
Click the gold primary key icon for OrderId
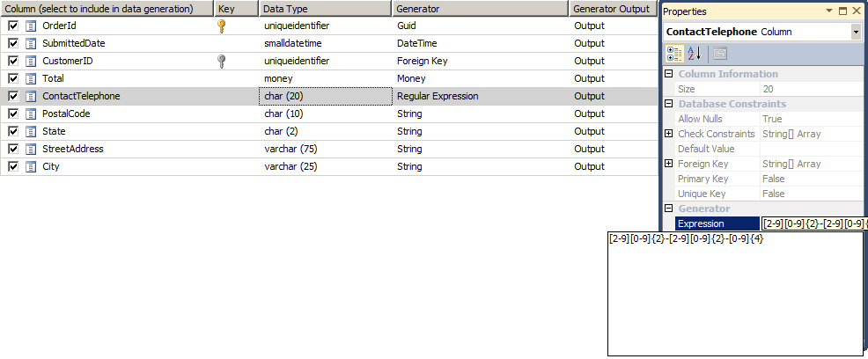[x=221, y=26]
